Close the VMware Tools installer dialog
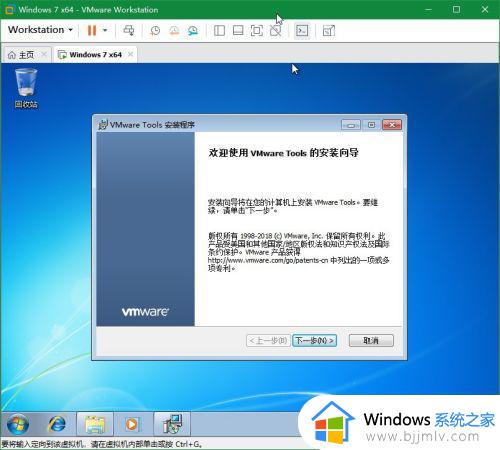Viewport: 500px width, 450px height. click(392, 125)
